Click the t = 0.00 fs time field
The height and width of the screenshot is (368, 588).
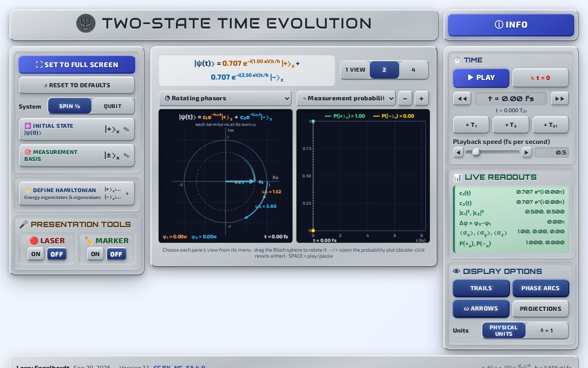click(511, 98)
